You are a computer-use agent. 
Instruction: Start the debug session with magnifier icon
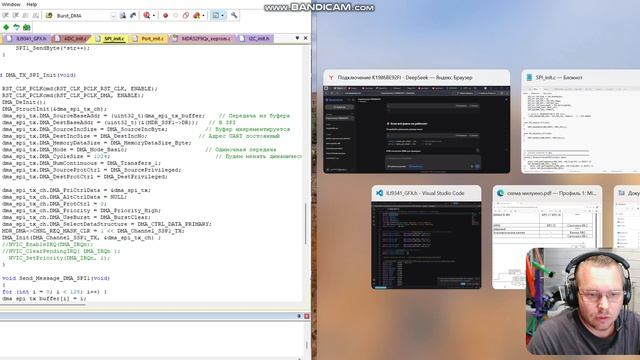[147, 16]
